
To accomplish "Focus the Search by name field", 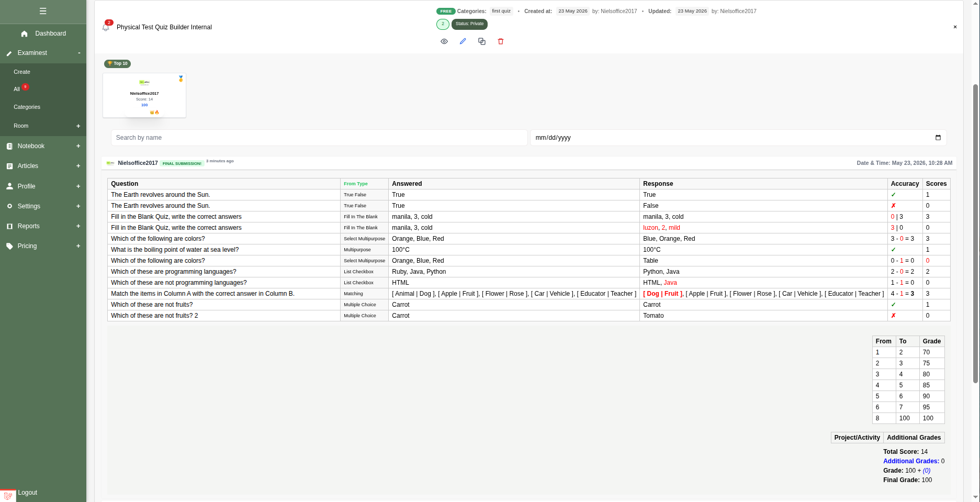I will (319, 138).
